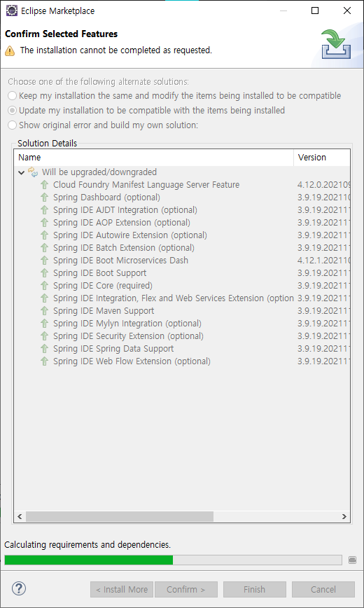Click the install wizard banner icon
The height and width of the screenshot is (608, 364).
(x=336, y=45)
